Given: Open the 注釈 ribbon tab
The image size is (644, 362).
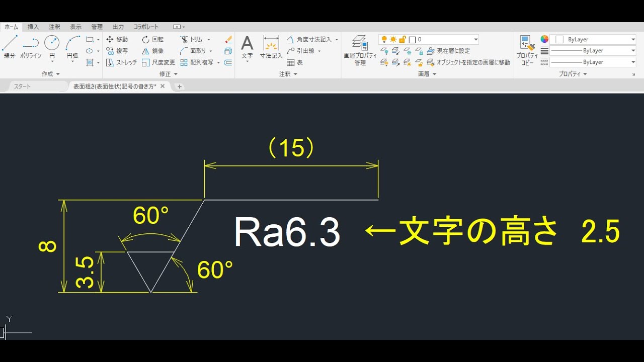Looking at the screenshot, I should tap(54, 27).
